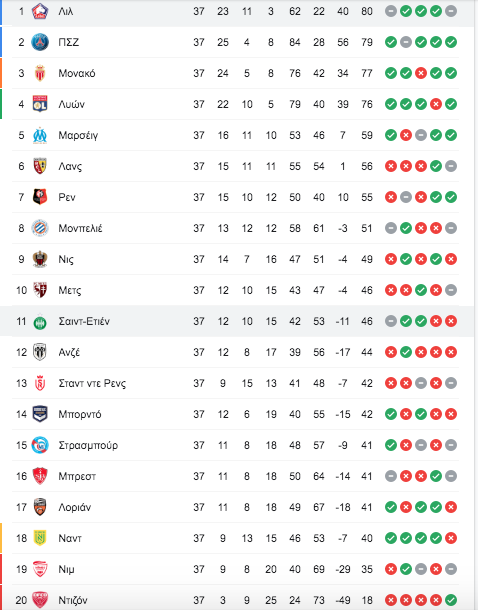Open team page for Λανς

pos(70,167)
